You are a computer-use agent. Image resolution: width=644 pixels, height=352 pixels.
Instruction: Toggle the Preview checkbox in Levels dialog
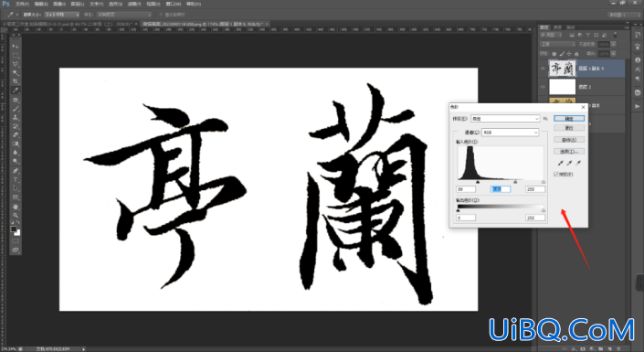[x=555, y=175]
